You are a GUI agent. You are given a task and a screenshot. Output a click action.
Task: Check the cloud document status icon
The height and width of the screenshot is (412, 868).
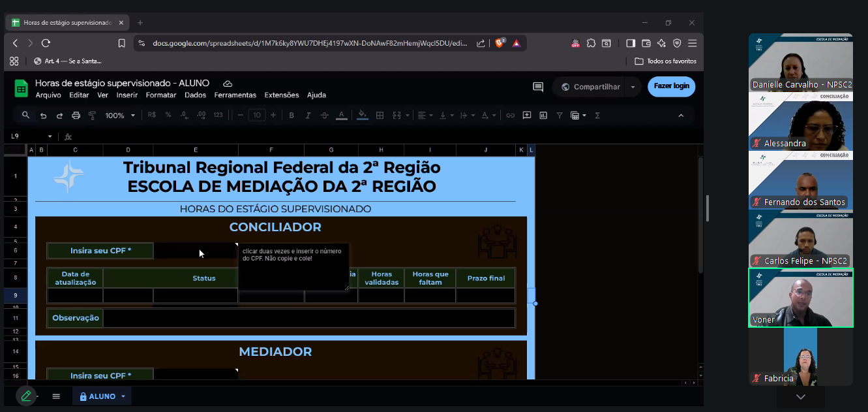[228, 84]
